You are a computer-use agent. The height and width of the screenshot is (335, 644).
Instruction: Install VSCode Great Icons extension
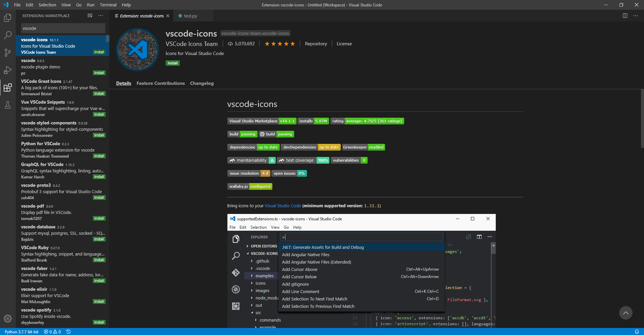coord(99,94)
